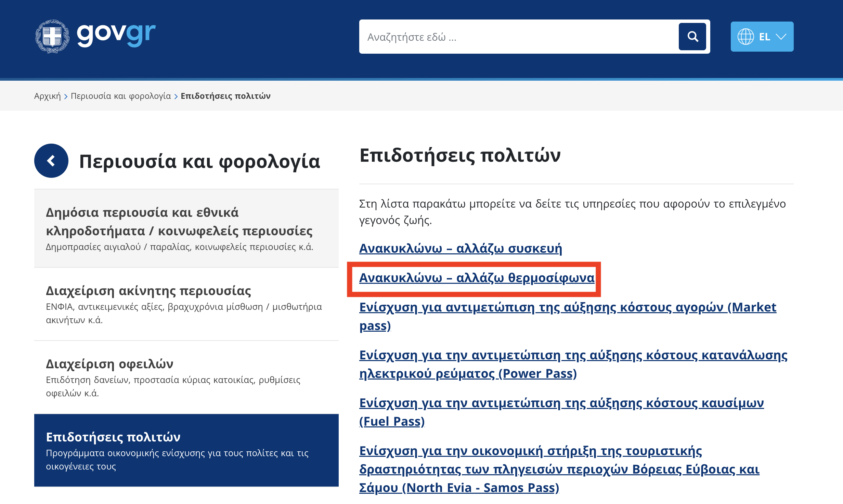The image size is (843, 504).
Task: Click the gov.gr coat of arms logo
Action: (x=52, y=36)
